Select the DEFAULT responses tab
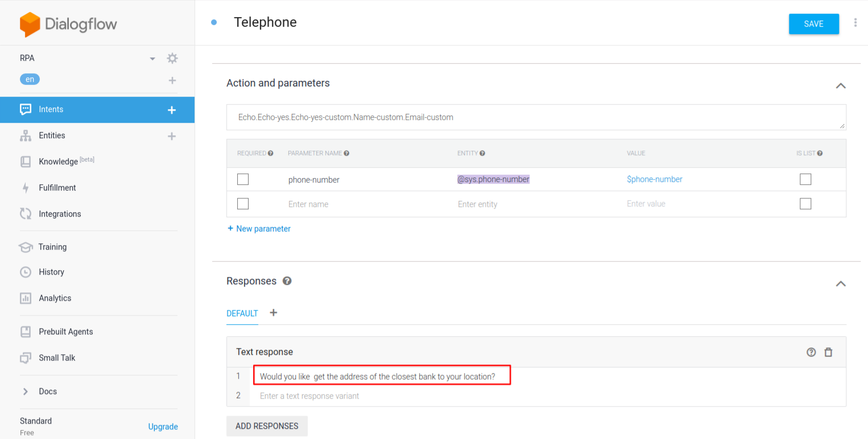 (242, 313)
